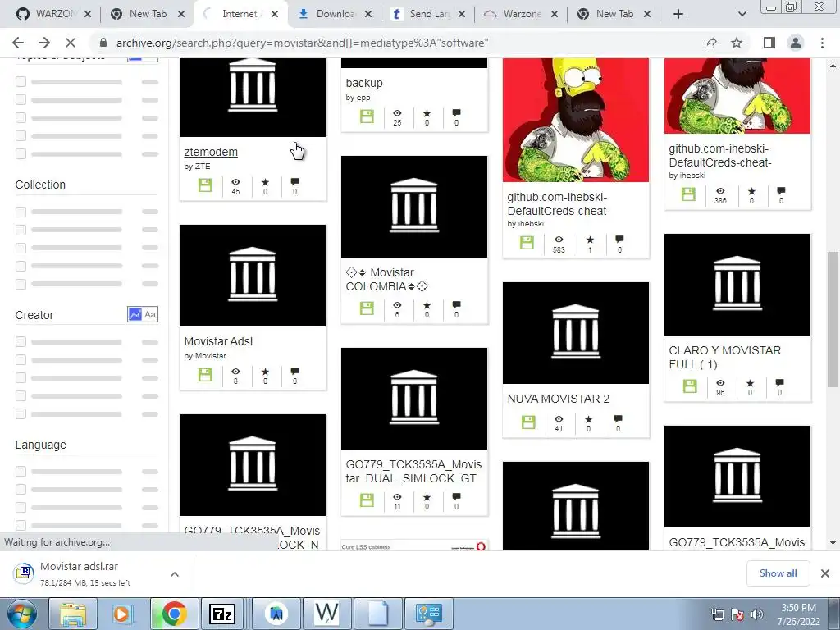Click the favorites star under ztemodem
Viewport: 840px width, 630px height.
[x=265, y=182]
